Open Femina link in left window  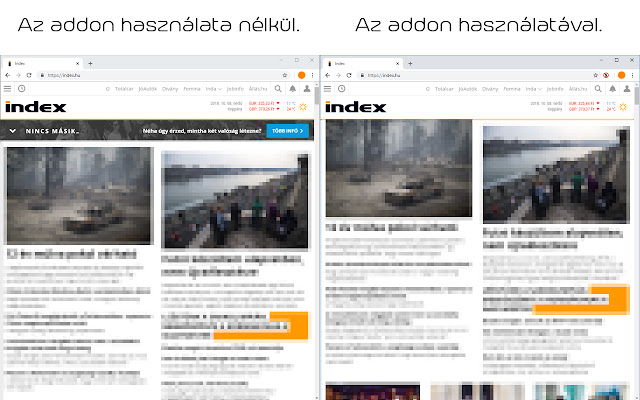192,89
